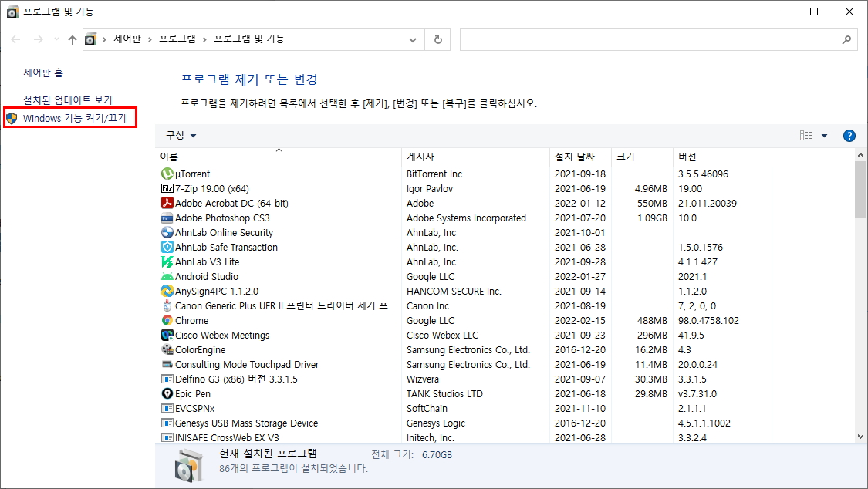The width and height of the screenshot is (868, 489).
Task: Go up one level with the up arrow
Action: pyautogui.click(x=73, y=39)
